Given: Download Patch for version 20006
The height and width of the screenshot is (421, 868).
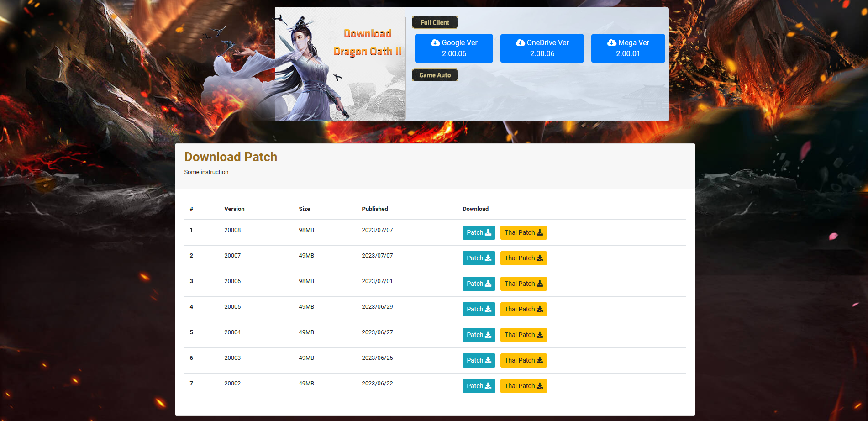Looking at the screenshot, I should (479, 284).
